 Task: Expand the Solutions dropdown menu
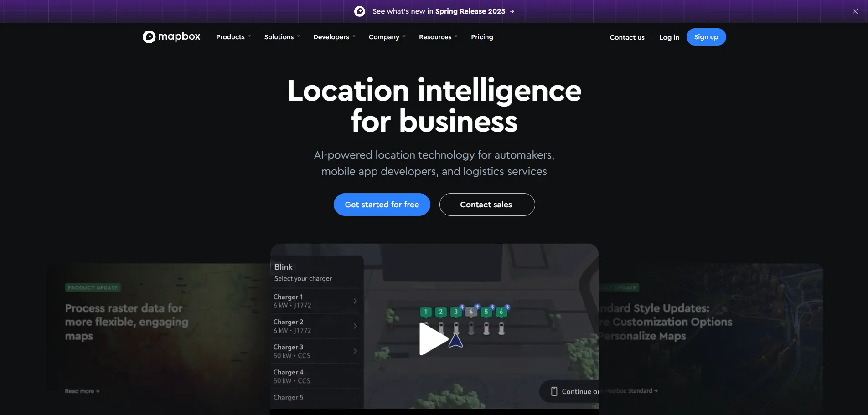pyautogui.click(x=282, y=37)
